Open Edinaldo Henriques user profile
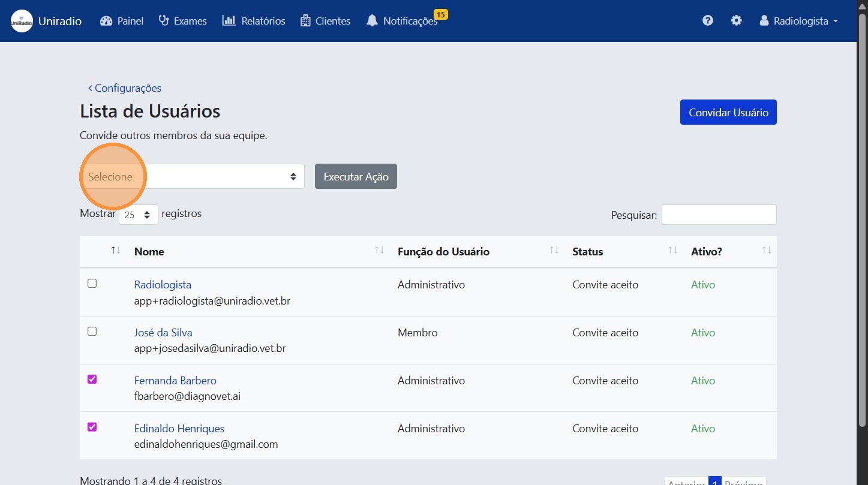 point(179,428)
